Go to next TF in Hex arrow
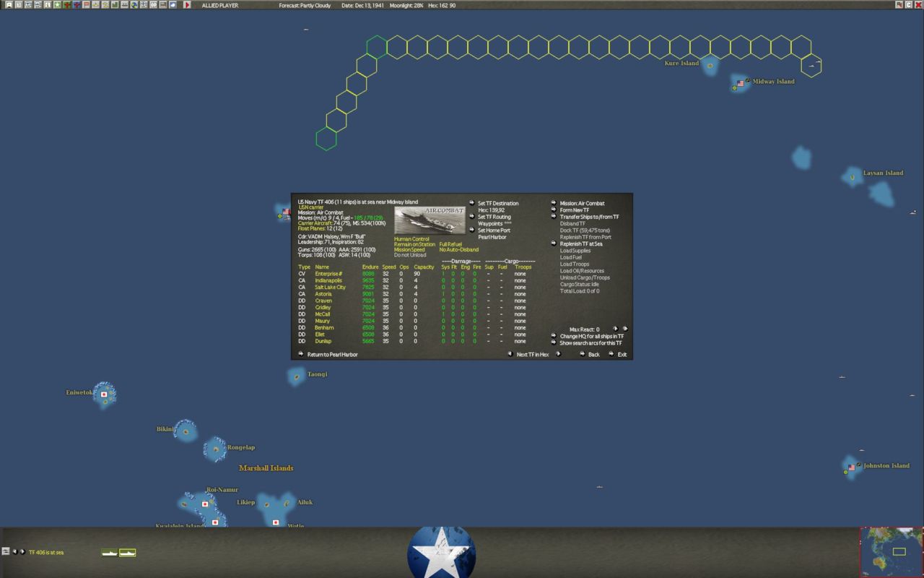Screen dimensions: 924x578 coord(558,354)
